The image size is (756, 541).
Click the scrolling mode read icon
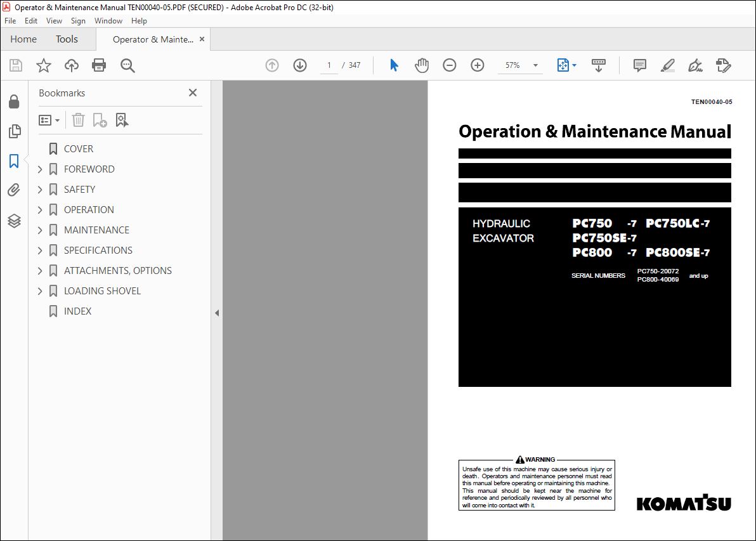pos(598,65)
